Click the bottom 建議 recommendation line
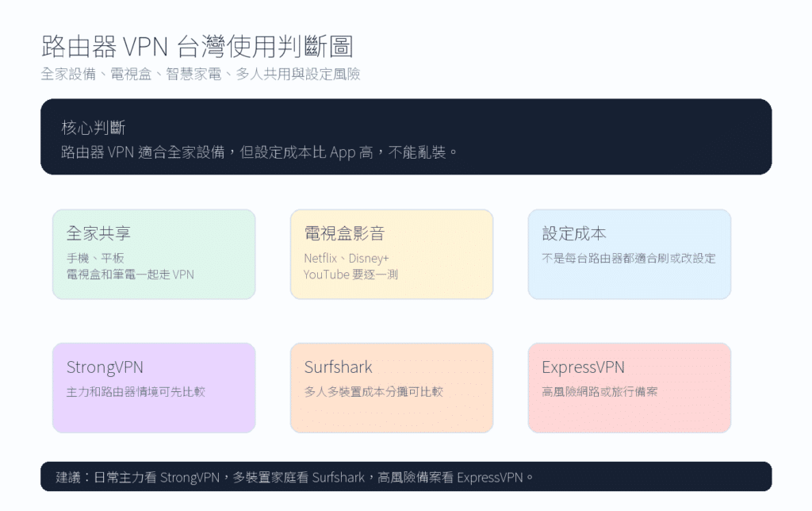This screenshot has width=812, height=511. coord(294,478)
